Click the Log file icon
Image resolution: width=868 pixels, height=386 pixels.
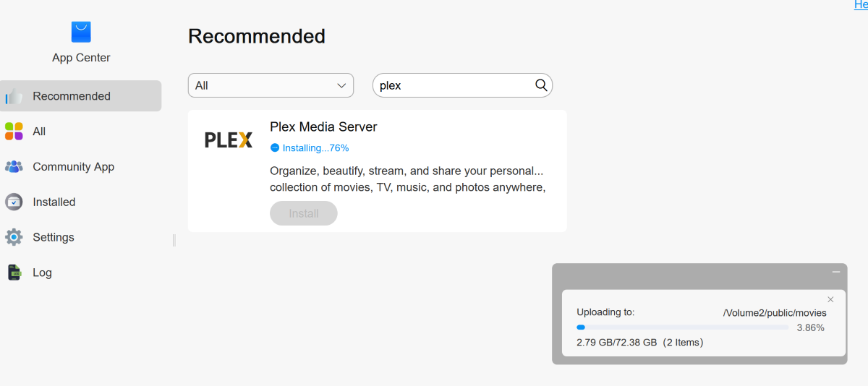tap(14, 273)
